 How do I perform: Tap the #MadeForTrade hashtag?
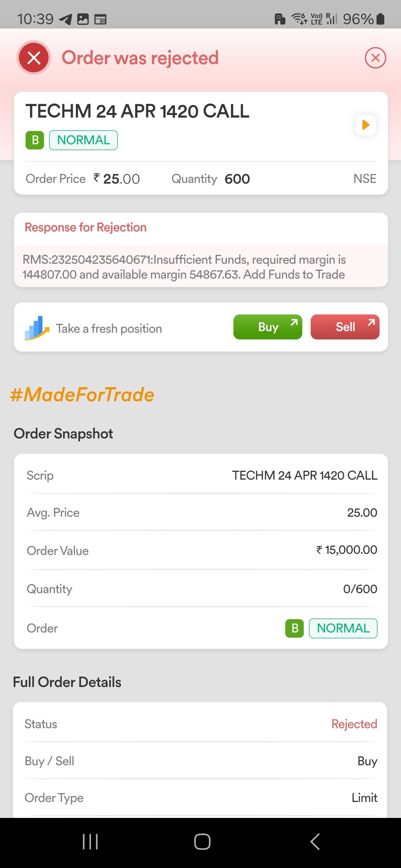tap(82, 394)
